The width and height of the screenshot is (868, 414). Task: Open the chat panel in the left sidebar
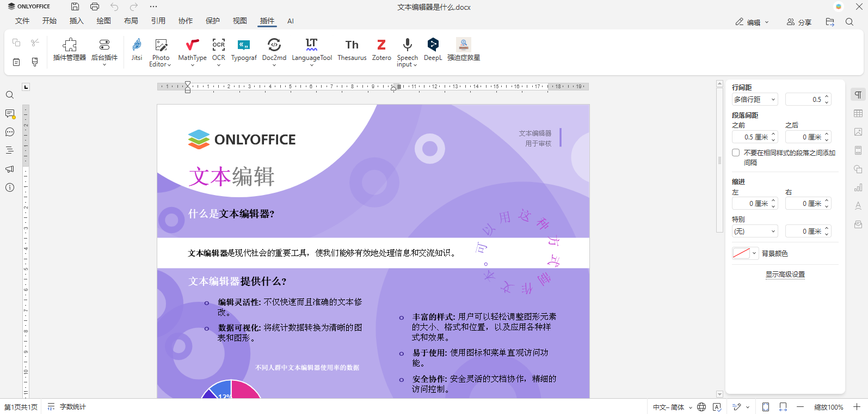tap(10, 132)
